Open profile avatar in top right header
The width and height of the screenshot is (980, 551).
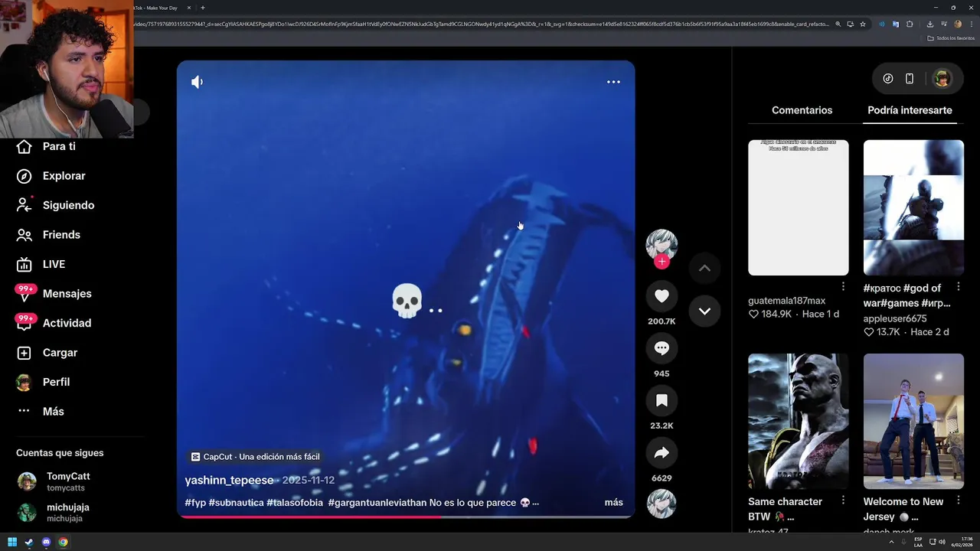pyautogui.click(x=942, y=78)
